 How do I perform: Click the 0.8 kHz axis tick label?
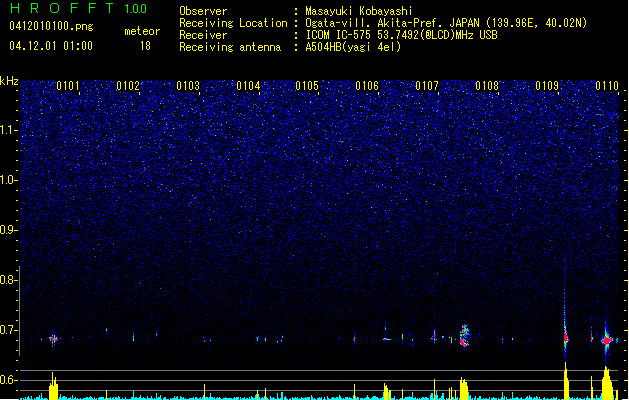[x=9, y=280]
